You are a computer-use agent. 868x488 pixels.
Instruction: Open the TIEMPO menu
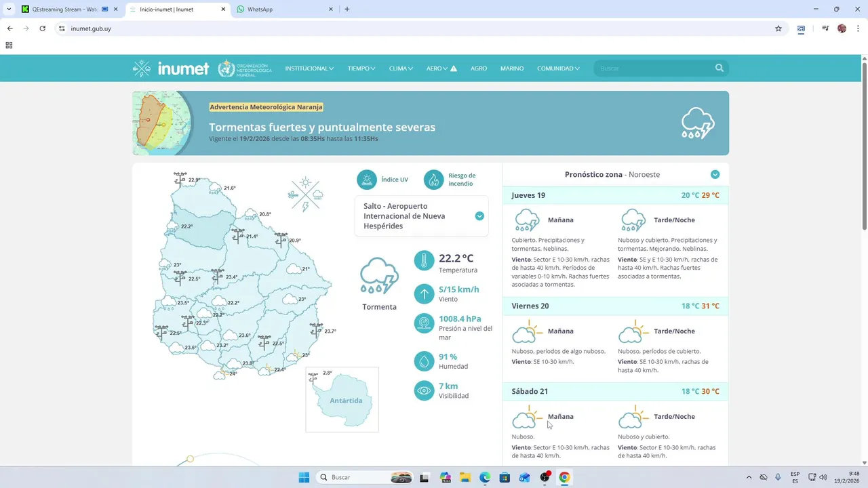(x=361, y=68)
